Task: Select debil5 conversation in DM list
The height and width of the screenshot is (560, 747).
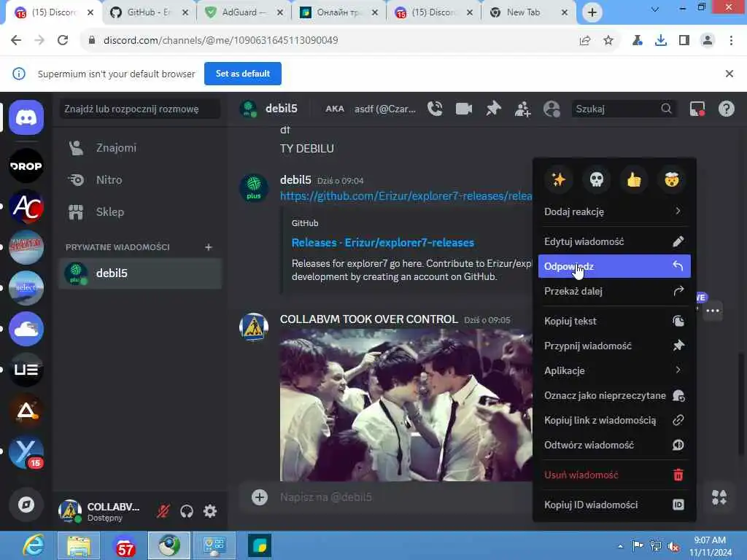Action: coord(141,273)
